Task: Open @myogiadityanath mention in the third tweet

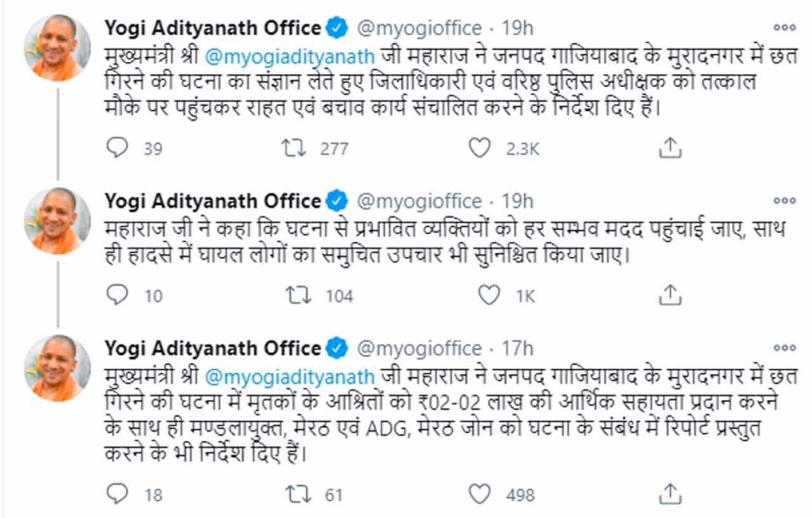Action: [x=291, y=376]
